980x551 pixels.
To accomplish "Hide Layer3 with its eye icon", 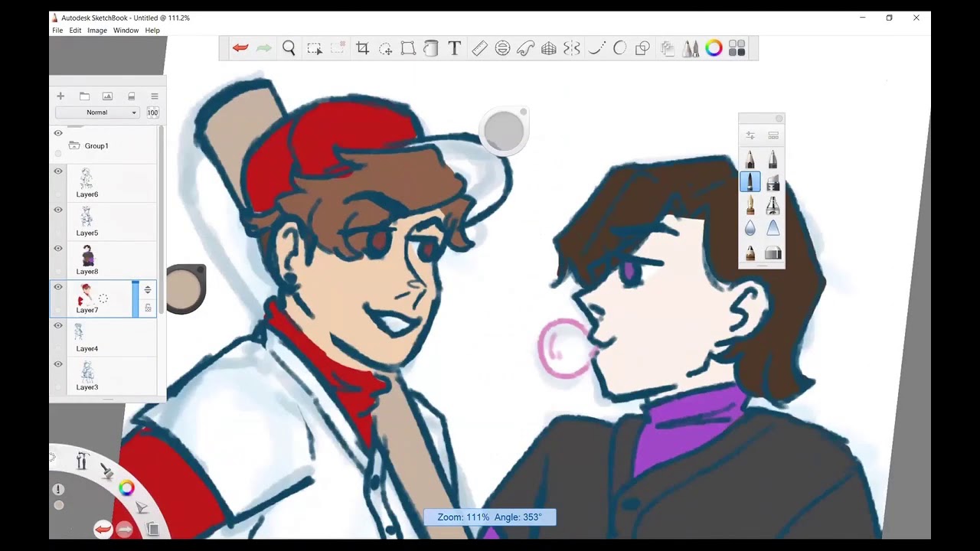I will pos(58,364).
